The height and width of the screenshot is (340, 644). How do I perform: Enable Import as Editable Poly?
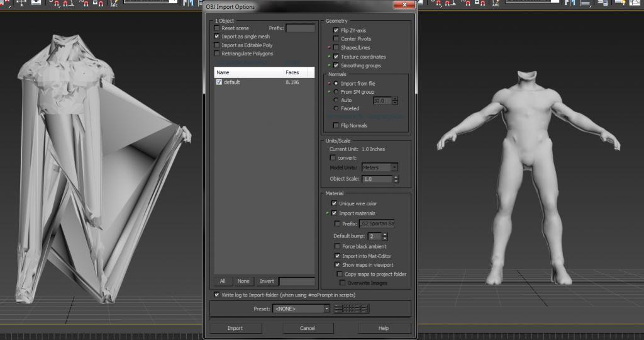click(217, 45)
